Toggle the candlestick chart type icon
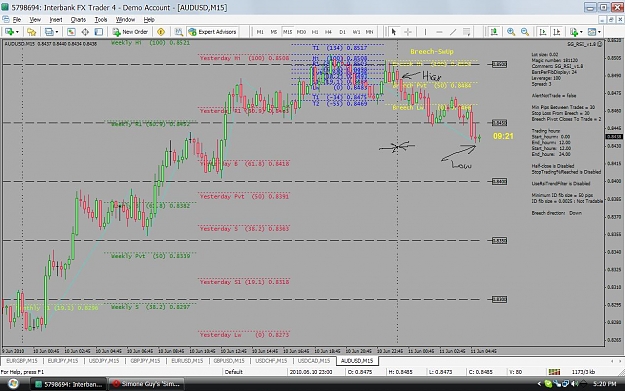Viewport: 625px width, 391px height. click(x=494, y=32)
